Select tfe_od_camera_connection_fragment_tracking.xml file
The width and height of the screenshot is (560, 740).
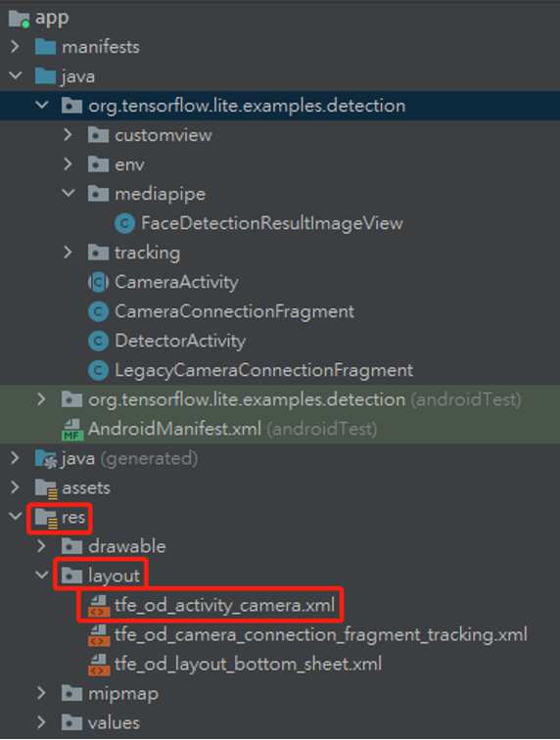point(320,634)
